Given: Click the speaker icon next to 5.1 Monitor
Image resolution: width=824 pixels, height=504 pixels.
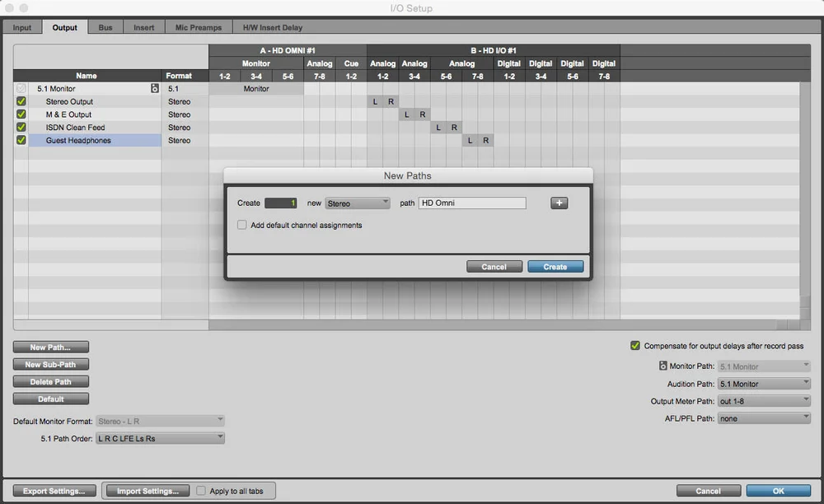Looking at the screenshot, I should click(x=155, y=88).
